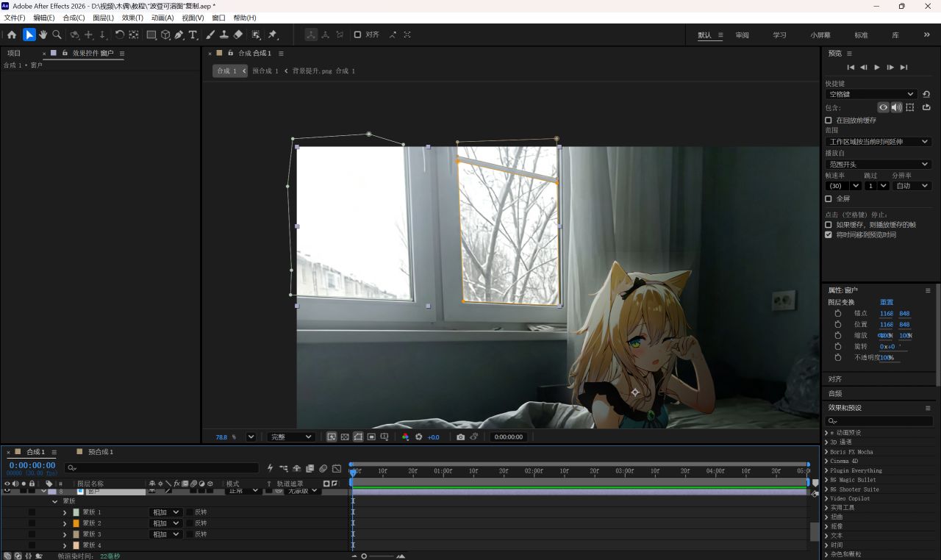The height and width of the screenshot is (560, 941).
Task: Click the effects and presets search field
Action: point(878,421)
